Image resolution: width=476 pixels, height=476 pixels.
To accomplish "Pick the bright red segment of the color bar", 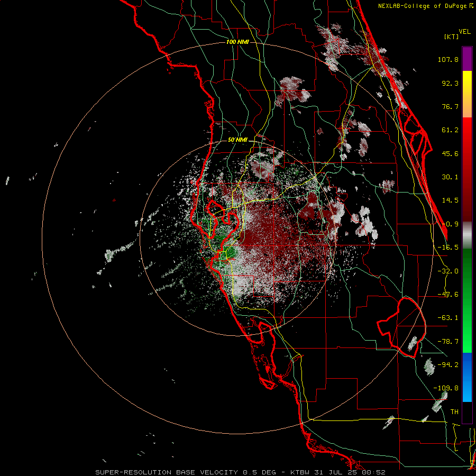I will (x=467, y=170).
